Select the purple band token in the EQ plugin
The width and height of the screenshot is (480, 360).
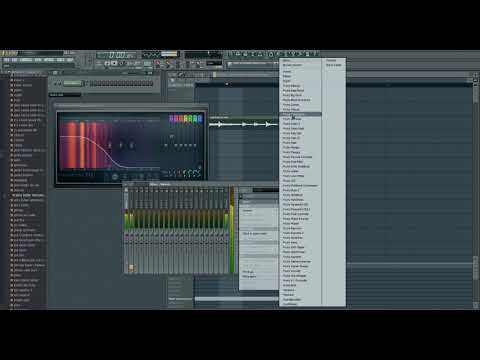pyautogui.click(x=172, y=118)
